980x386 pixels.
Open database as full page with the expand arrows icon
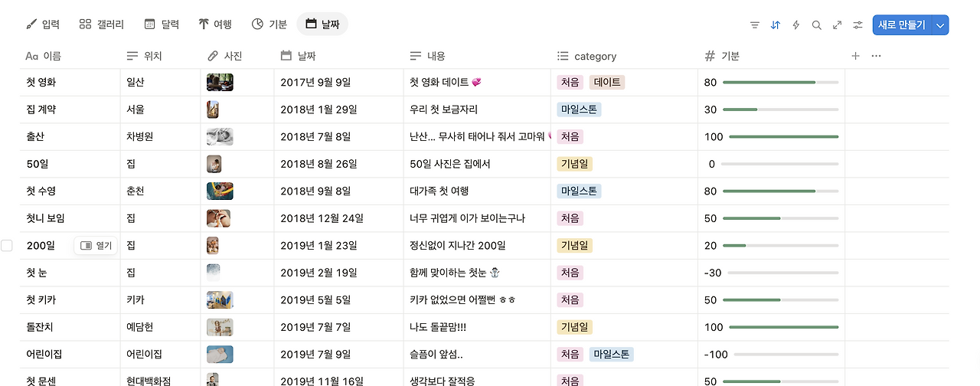[838, 25]
